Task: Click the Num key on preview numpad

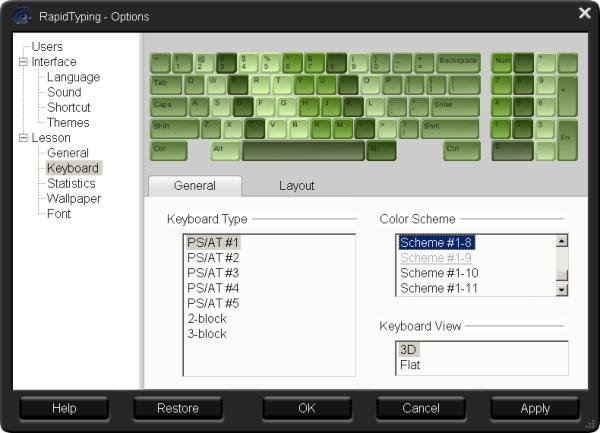Action: coord(502,63)
